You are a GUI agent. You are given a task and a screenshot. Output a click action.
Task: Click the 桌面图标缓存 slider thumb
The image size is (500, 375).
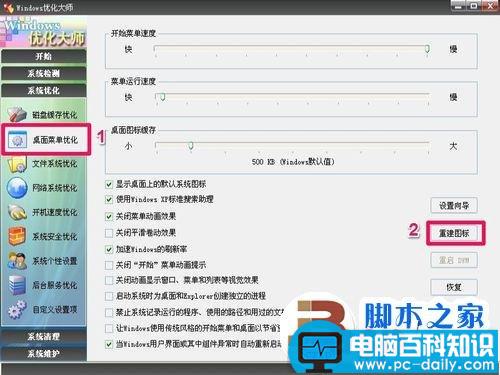pos(191,146)
